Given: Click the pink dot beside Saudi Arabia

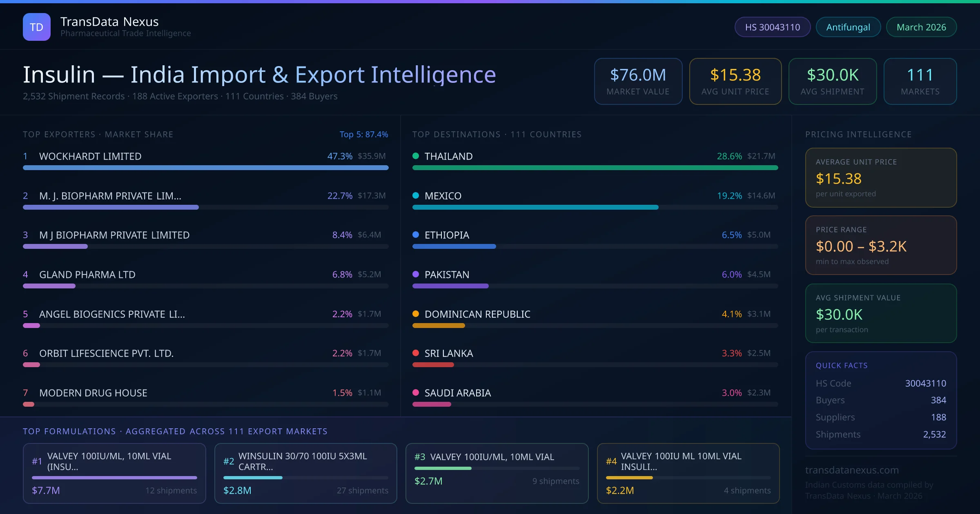Looking at the screenshot, I should [x=416, y=392].
